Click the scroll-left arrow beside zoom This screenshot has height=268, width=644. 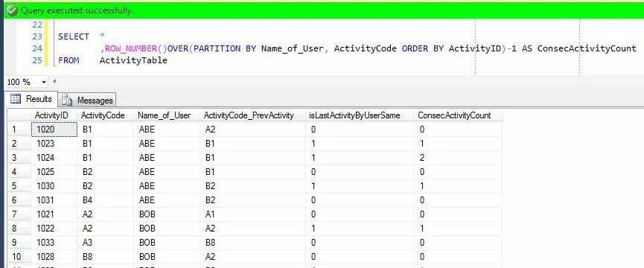[54, 82]
